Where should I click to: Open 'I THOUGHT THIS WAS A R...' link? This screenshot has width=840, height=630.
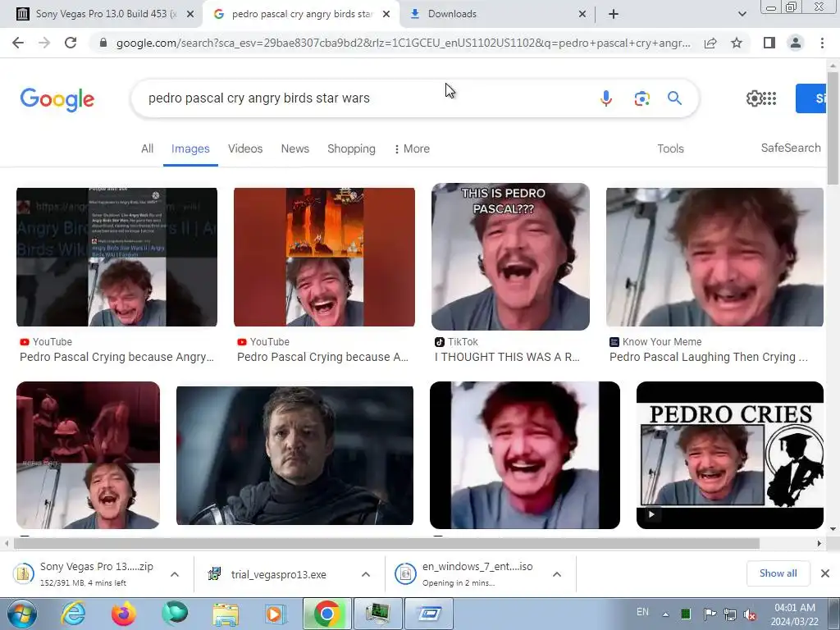(x=507, y=357)
